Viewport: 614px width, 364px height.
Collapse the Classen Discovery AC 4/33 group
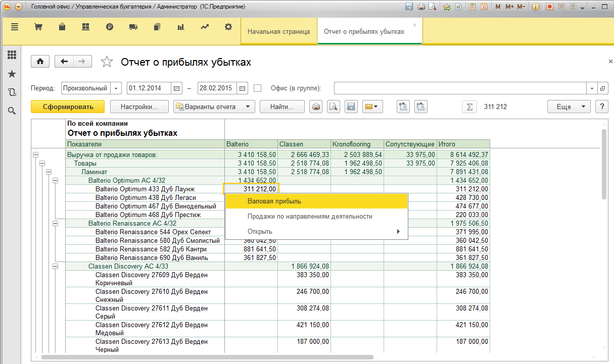pos(56,266)
